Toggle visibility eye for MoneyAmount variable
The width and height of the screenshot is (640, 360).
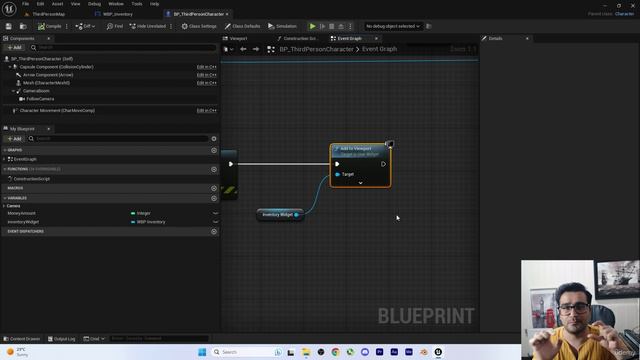tap(215, 213)
